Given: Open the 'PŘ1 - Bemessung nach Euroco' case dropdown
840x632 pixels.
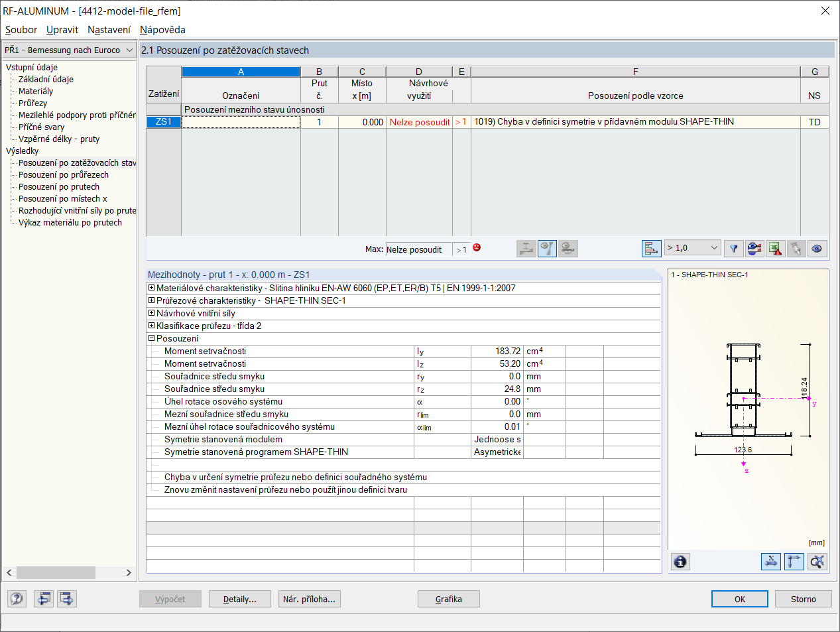Looking at the screenshot, I should point(69,50).
